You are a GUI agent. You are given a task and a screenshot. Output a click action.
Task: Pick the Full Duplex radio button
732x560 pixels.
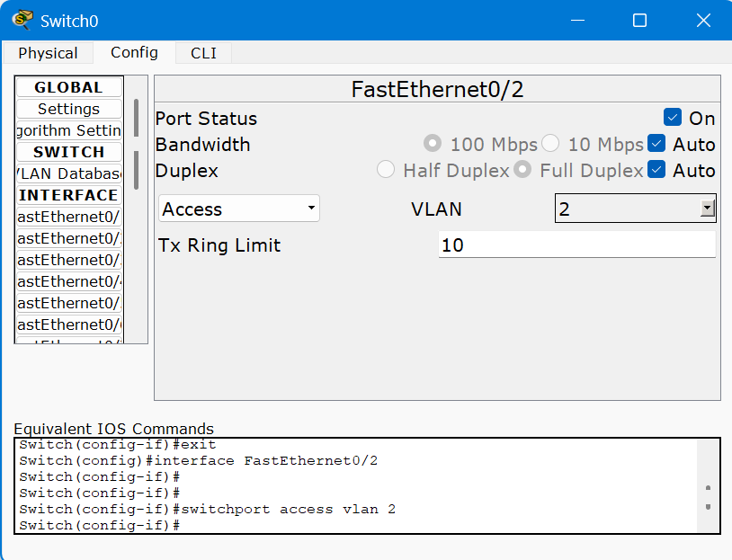pyautogui.click(x=522, y=170)
